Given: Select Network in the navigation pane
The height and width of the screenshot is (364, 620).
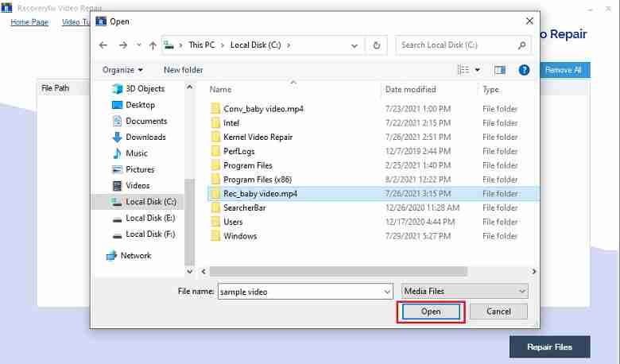Looking at the screenshot, I should click(x=136, y=256).
